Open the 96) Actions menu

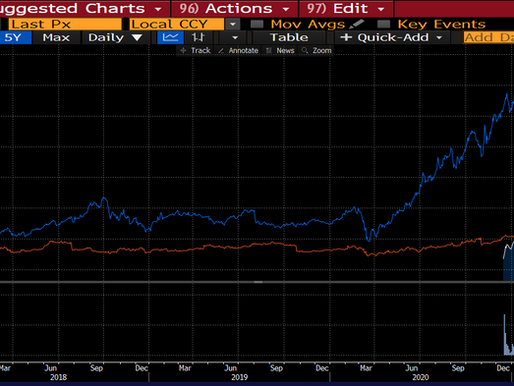234,8
